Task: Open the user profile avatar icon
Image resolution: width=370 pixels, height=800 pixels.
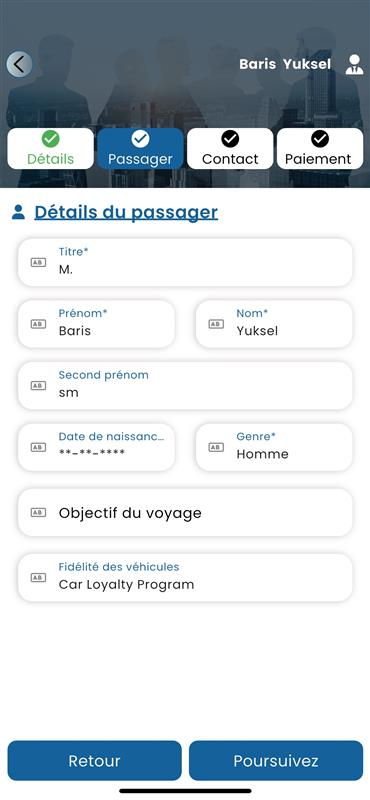Action: coord(354,65)
